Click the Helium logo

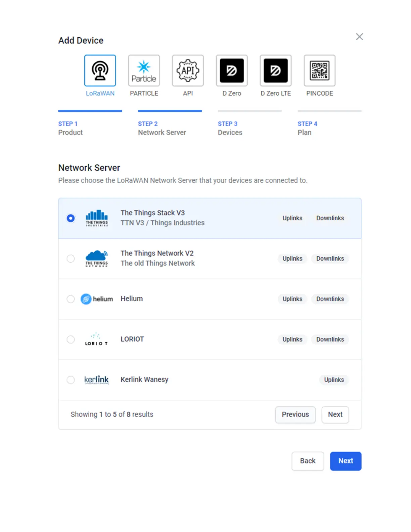click(97, 299)
